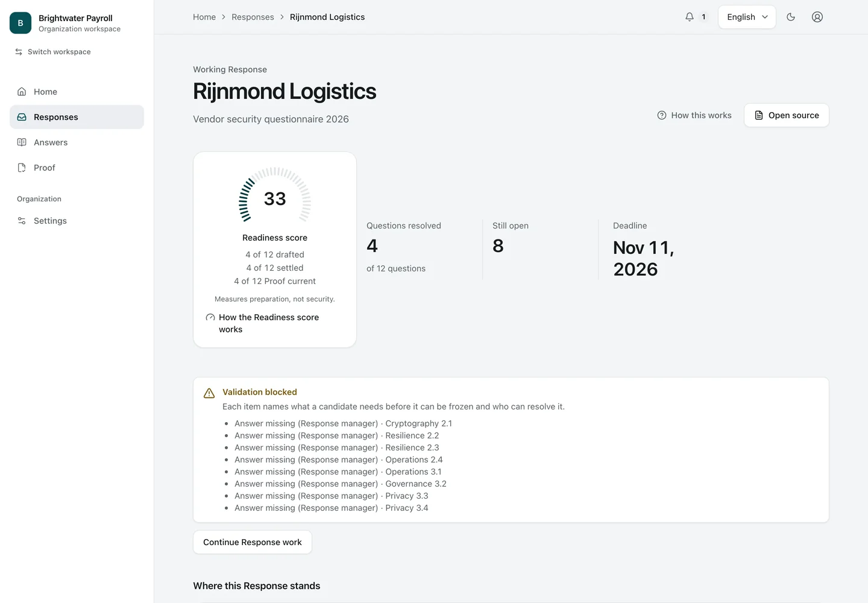Image resolution: width=868 pixels, height=603 pixels.
Task: Navigate to Home breadcrumb
Action: pos(204,17)
